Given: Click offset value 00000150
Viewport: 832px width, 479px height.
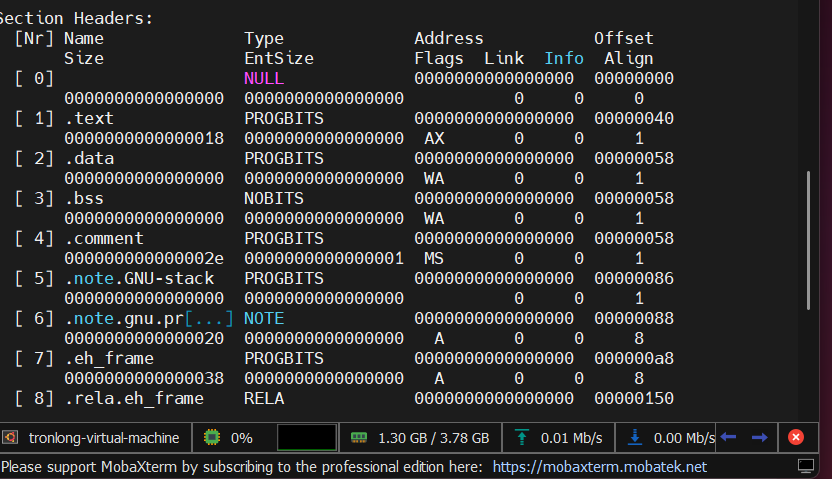Looking at the screenshot, I should [x=634, y=399].
